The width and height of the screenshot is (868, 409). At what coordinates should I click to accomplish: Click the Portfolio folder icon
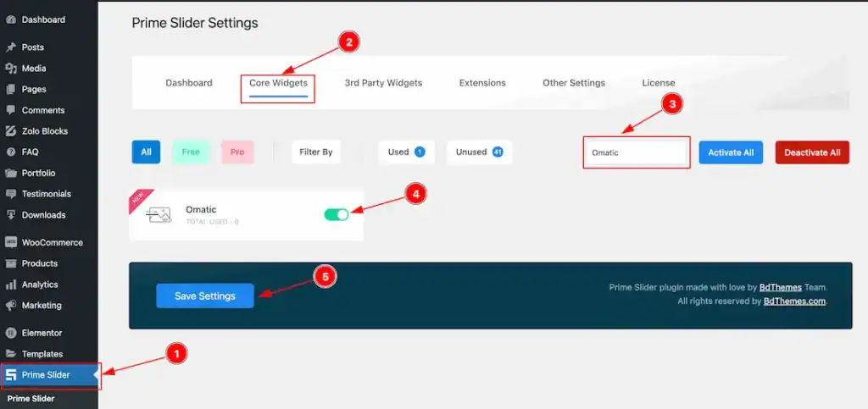pyautogui.click(x=10, y=173)
